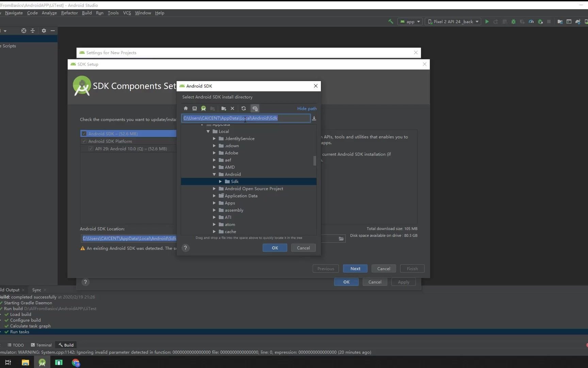Image resolution: width=588 pixels, height=368 pixels.
Task: Open the VCS menu
Action: point(127,13)
